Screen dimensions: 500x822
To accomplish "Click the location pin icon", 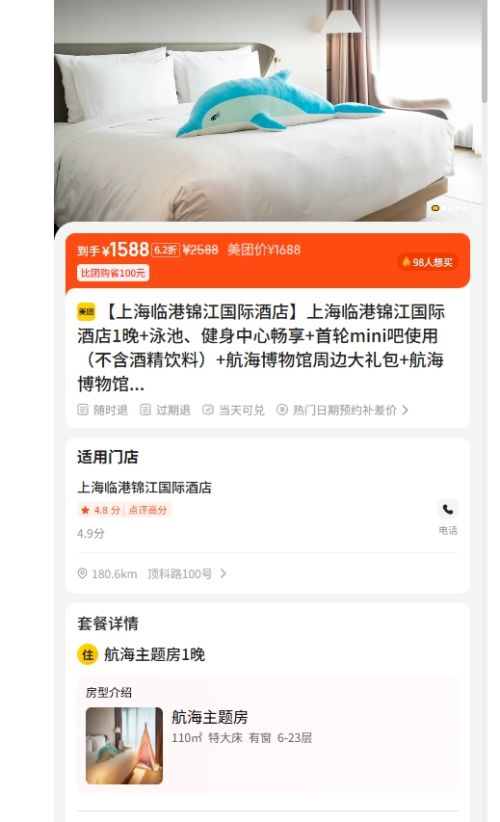I will (82, 574).
